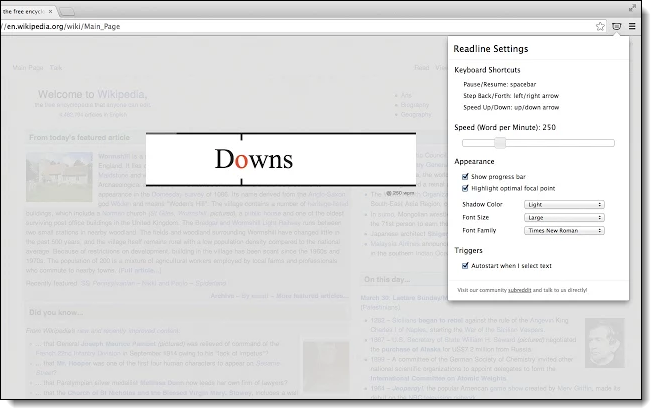Open the Full article link

click(x=140, y=270)
